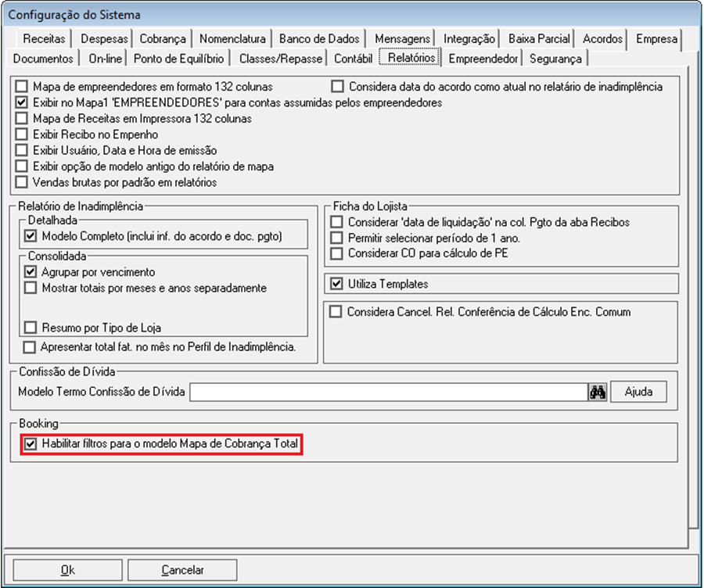Check Considerar CO para cálculo de PE
Image resolution: width=704 pixels, height=588 pixels.
pyautogui.click(x=336, y=253)
